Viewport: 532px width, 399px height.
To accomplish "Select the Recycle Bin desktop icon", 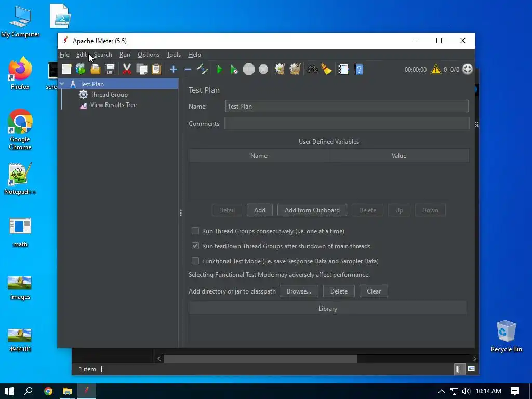I will tap(506, 336).
